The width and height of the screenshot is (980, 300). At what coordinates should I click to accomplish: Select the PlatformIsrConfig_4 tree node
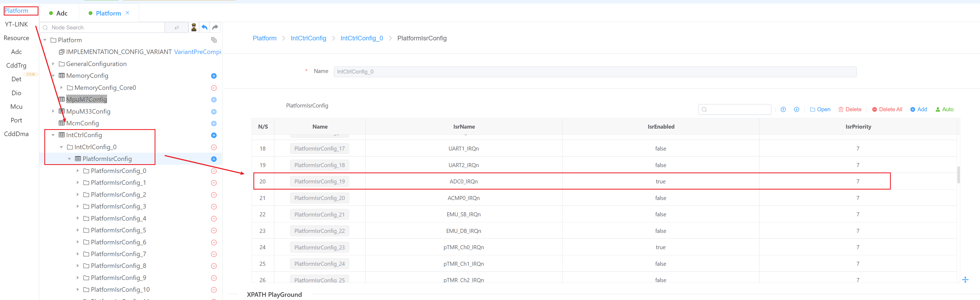[118, 218]
